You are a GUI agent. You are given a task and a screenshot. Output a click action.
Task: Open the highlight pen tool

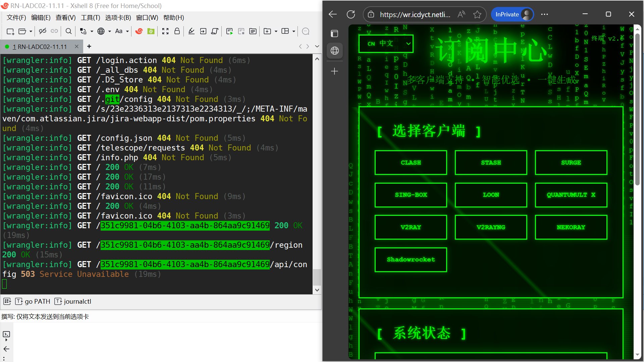pos(191,31)
